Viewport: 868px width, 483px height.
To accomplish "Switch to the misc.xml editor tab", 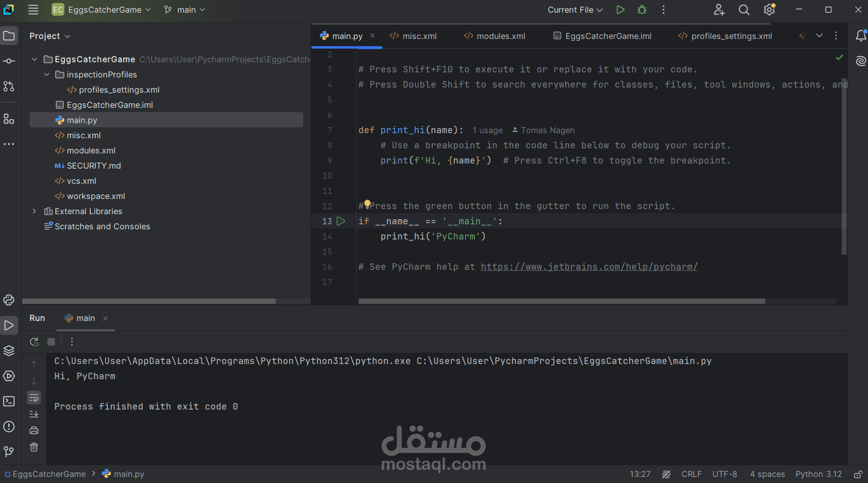I will click(x=413, y=36).
